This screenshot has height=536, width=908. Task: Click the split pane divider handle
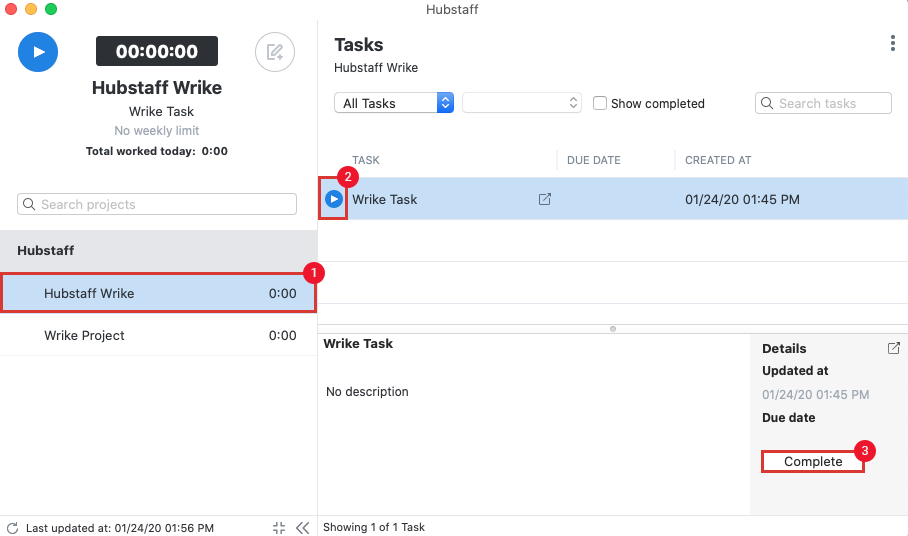(613, 329)
